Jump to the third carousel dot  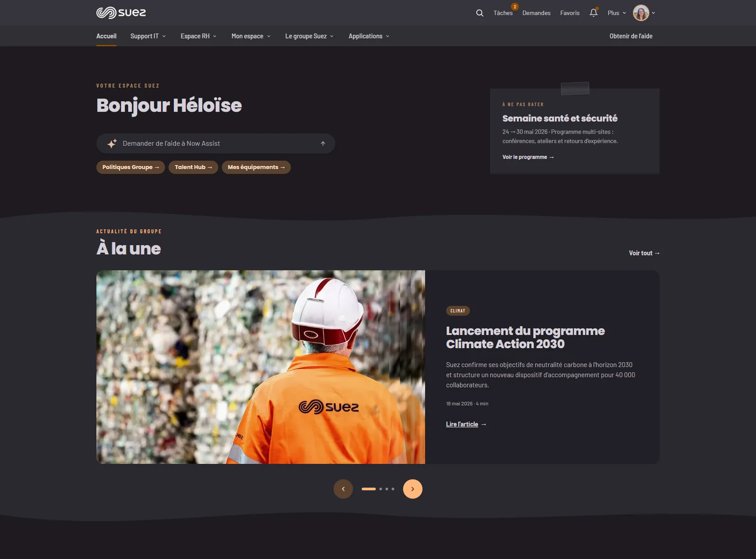coord(387,489)
